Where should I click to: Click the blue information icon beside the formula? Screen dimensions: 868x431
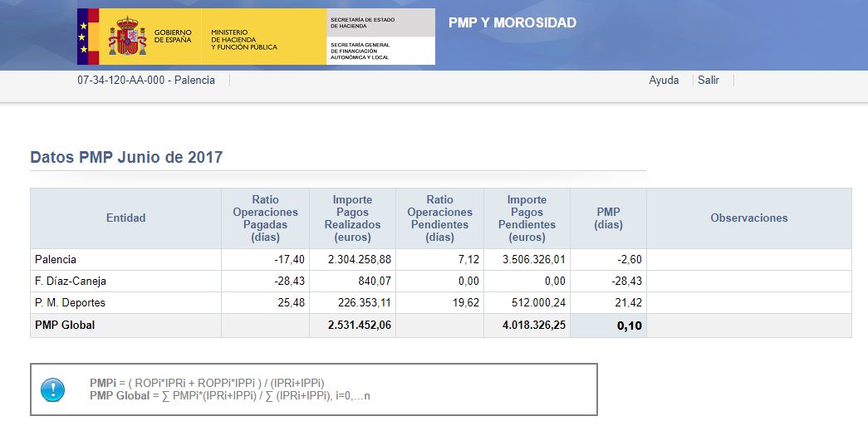[52, 389]
